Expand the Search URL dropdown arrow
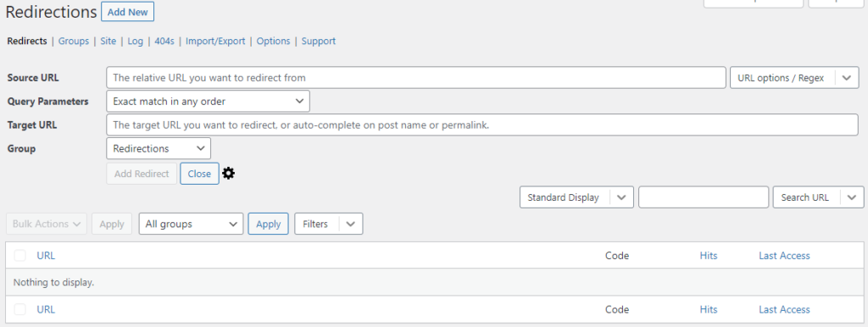The height and width of the screenshot is (327, 868). pos(852,197)
